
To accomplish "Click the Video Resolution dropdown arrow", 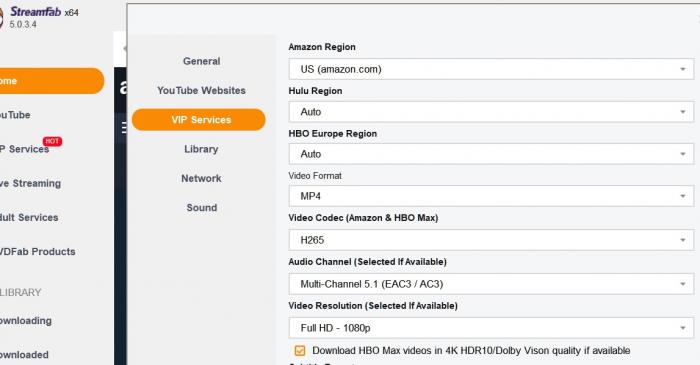I will pos(683,328).
